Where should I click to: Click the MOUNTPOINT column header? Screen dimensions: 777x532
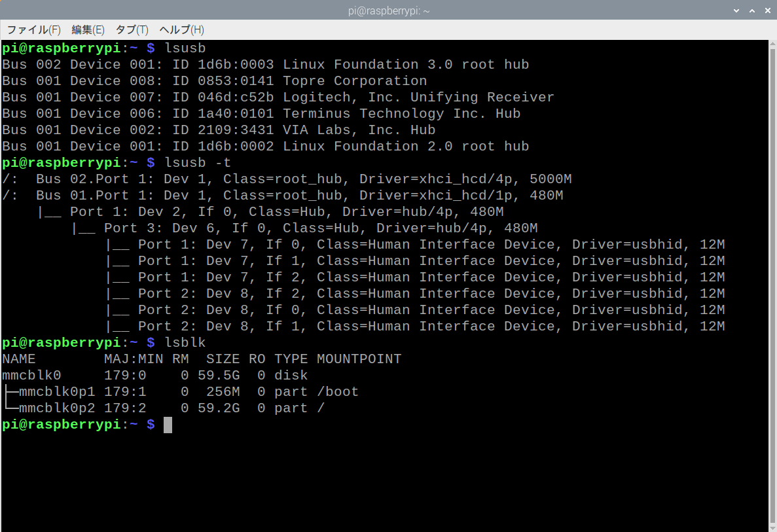pos(359,359)
